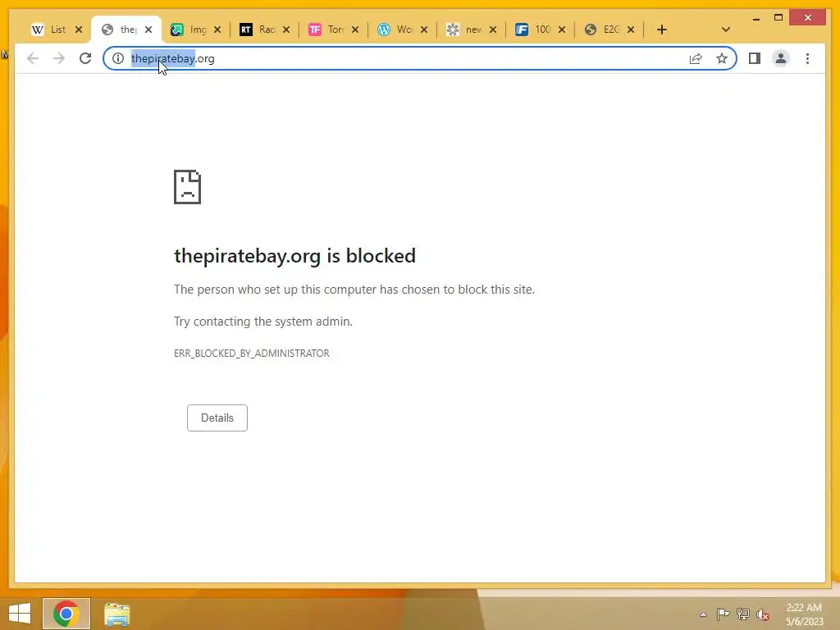Screen dimensions: 840x630
Task: Open Action Center flag icon in tray
Action: pos(723,614)
